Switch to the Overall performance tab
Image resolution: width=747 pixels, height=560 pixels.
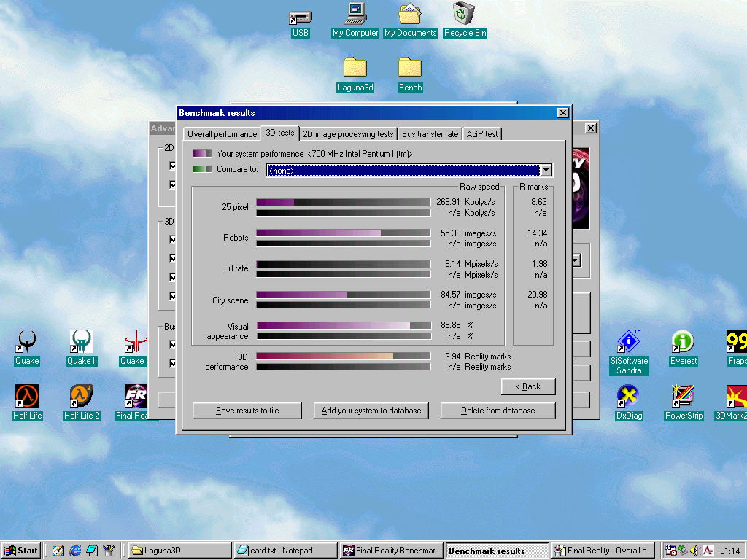222,134
